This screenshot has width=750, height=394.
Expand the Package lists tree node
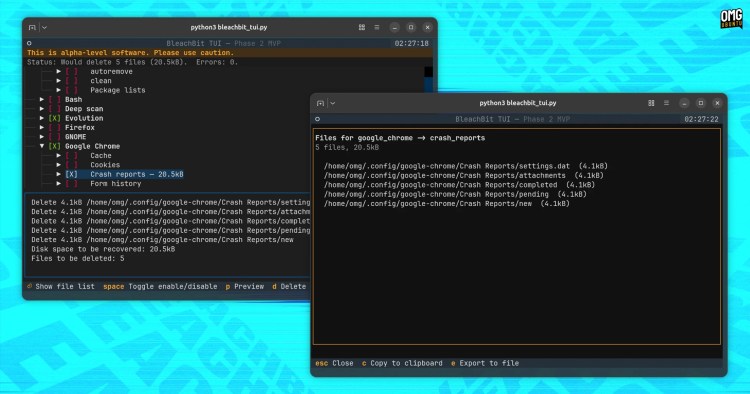click(59, 90)
